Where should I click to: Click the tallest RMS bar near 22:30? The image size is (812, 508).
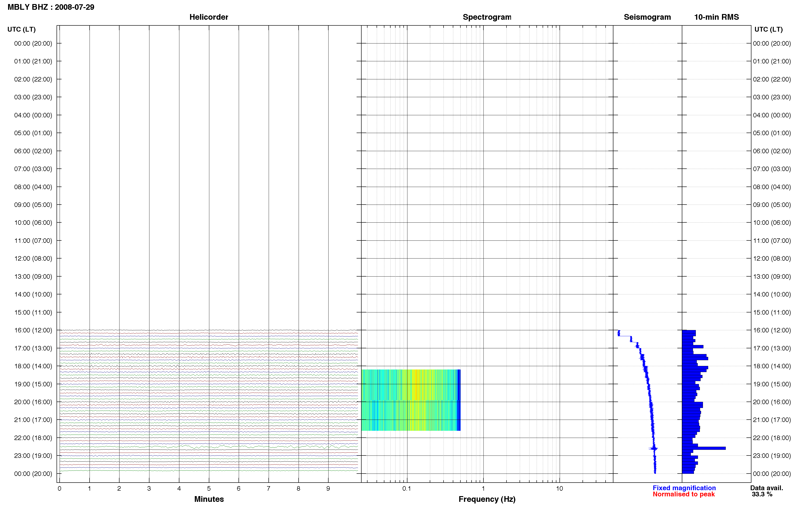(x=703, y=448)
